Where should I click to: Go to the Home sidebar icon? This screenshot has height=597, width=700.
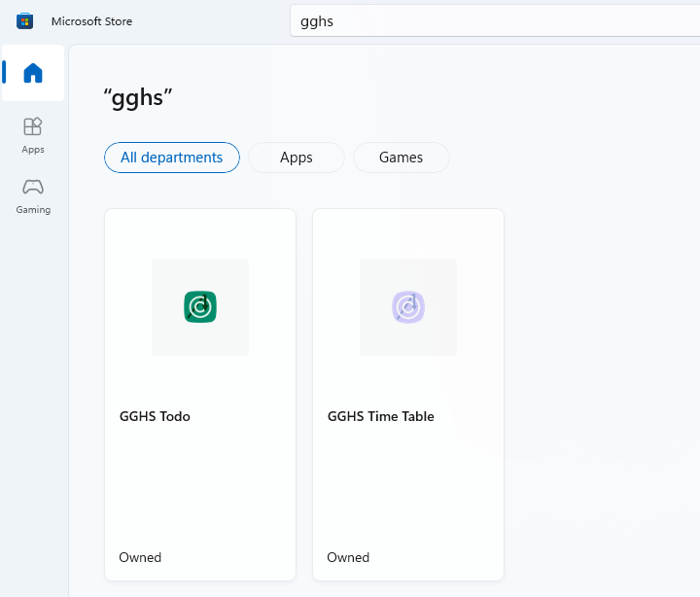[33, 73]
